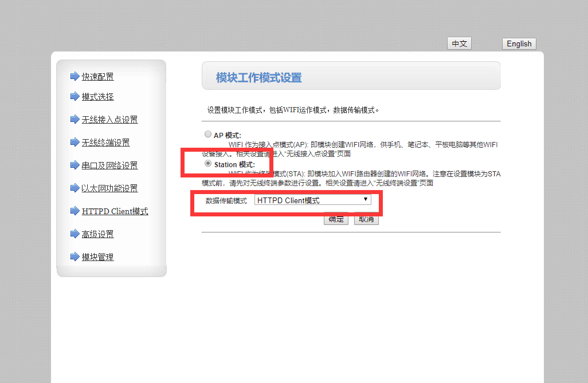
Task: Click the arrow icon next to 无线接入点设置
Action: pyautogui.click(x=75, y=119)
